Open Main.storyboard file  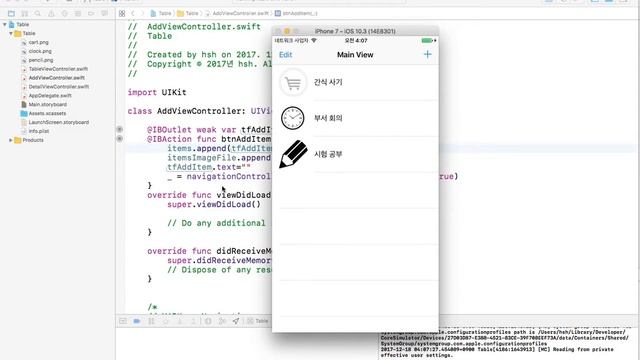47,104
